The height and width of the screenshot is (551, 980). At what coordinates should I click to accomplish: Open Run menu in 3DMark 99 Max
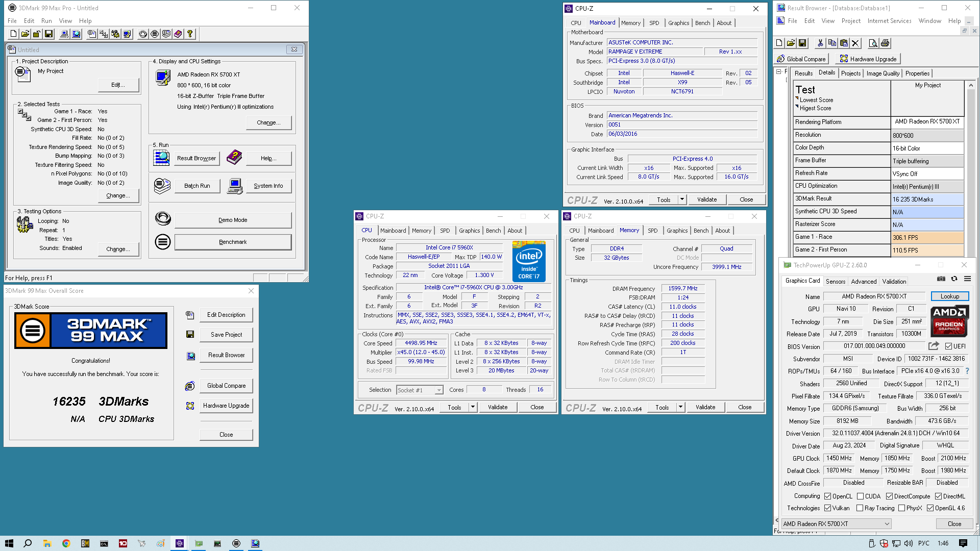click(x=46, y=21)
